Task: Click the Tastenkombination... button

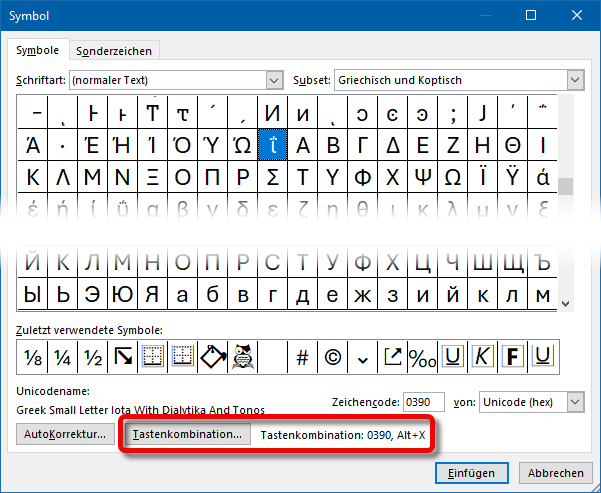Action: tap(187, 434)
